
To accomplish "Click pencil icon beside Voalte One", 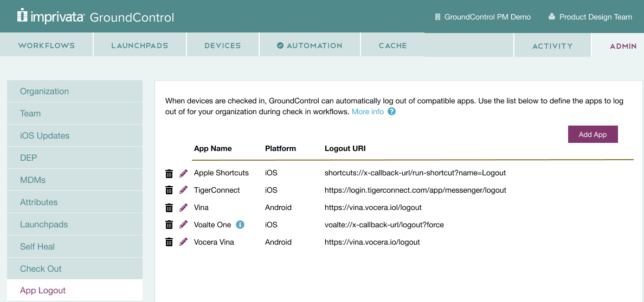I will (x=184, y=225).
